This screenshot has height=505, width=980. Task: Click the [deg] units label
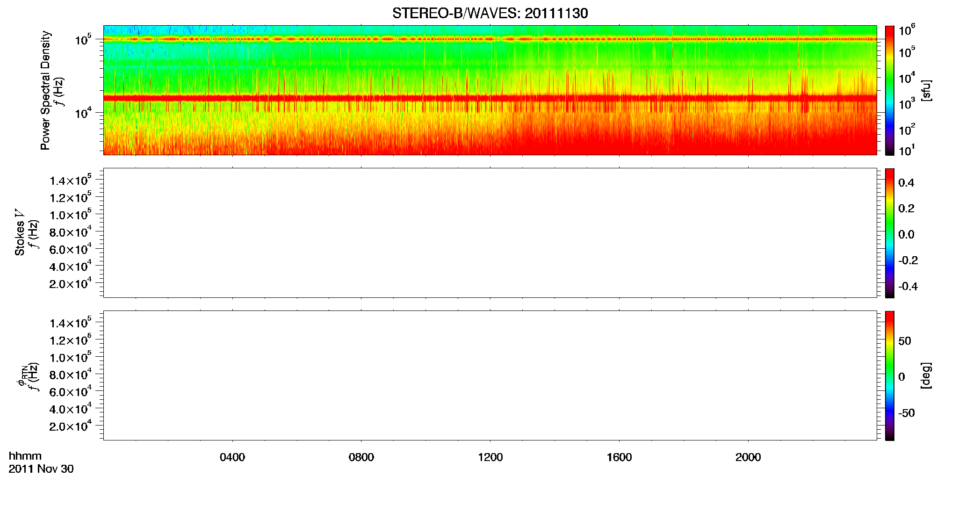926,375
